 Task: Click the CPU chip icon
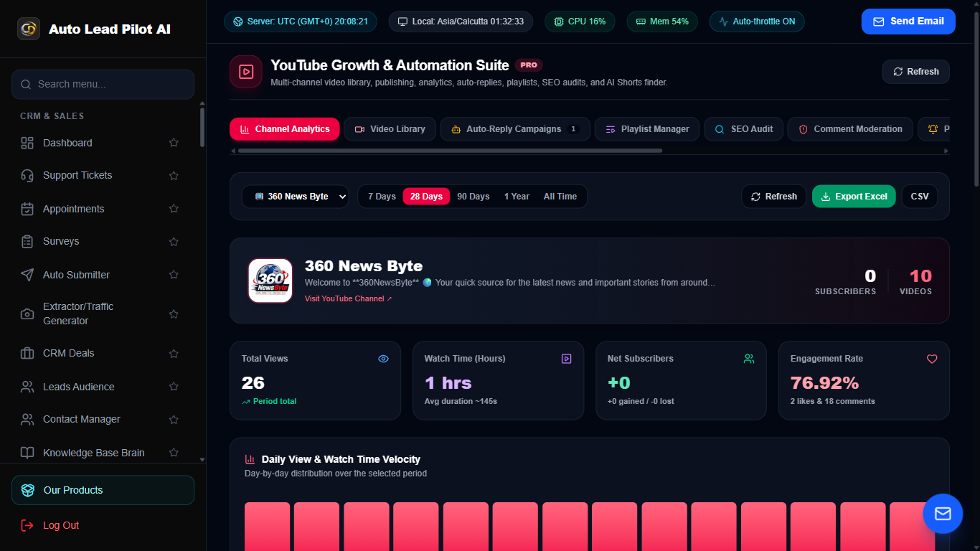pyautogui.click(x=559, y=22)
